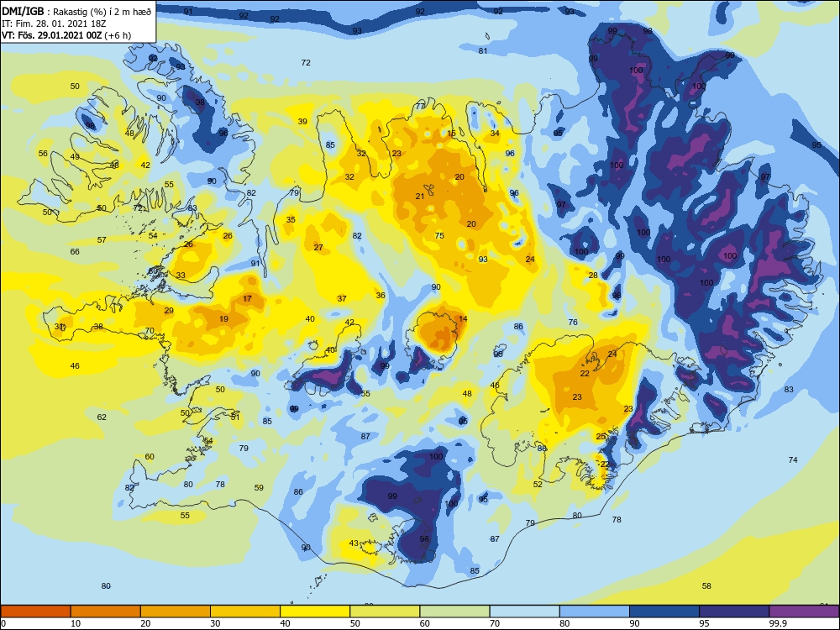The image size is (840, 630).
Task: Click the 95–99.9 dark indigo legend swatch
Action: point(734,612)
